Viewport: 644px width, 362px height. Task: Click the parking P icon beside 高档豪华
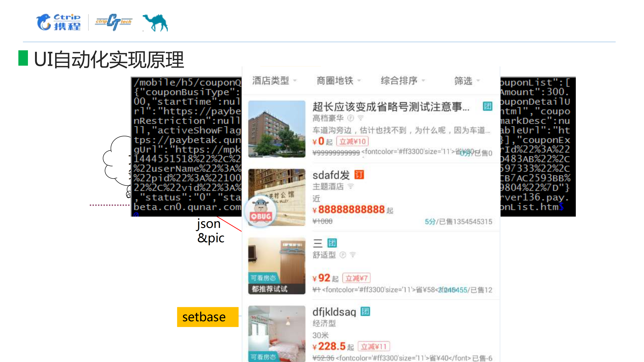pos(351,118)
